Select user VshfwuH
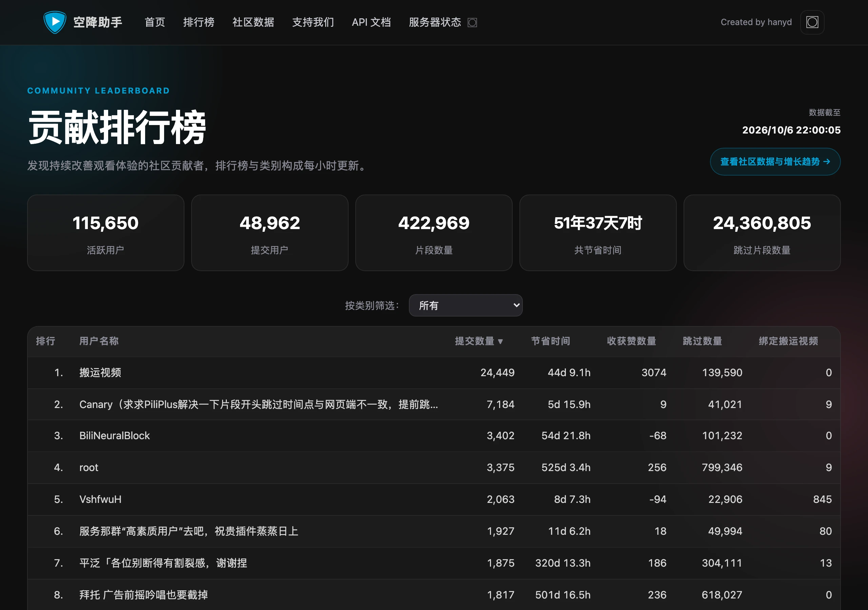Image resolution: width=868 pixels, height=610 pixels. point(101,499)
